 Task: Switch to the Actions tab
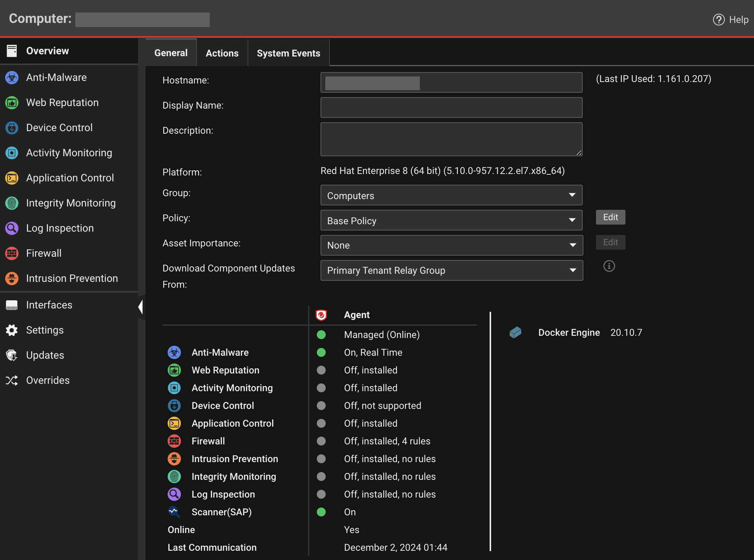(x=222, y=52)
